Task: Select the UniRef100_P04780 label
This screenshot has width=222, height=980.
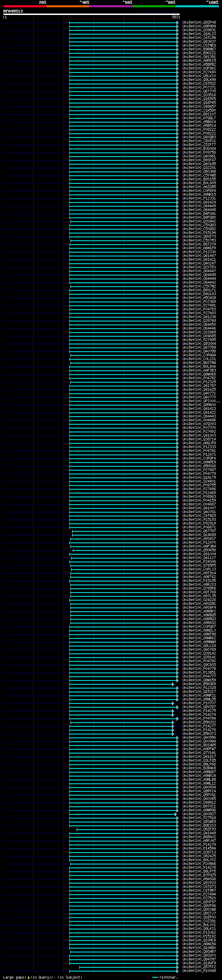Action: click(x=199, y=661)
